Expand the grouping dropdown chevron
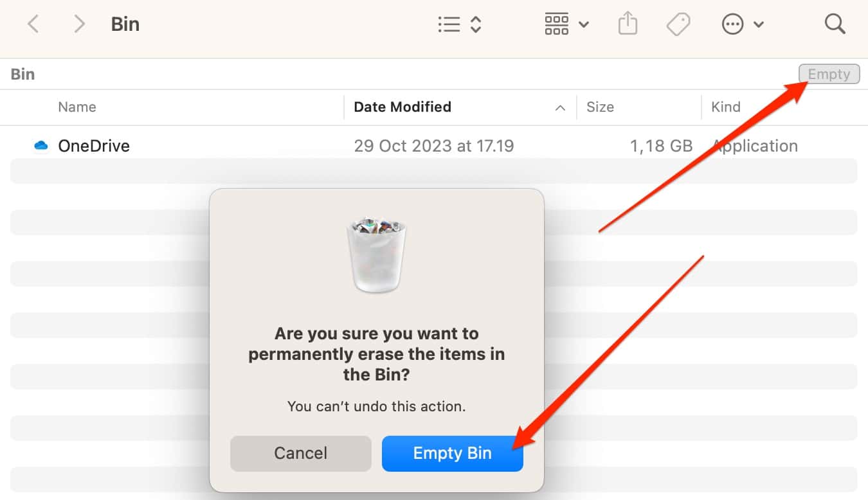868x500 pixels. (584, 24)
